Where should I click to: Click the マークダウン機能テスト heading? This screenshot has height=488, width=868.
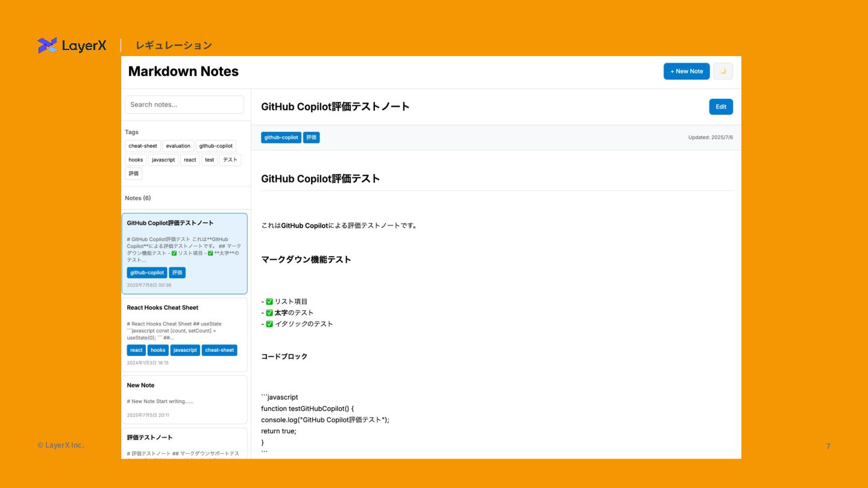click(x=306, y=260)
